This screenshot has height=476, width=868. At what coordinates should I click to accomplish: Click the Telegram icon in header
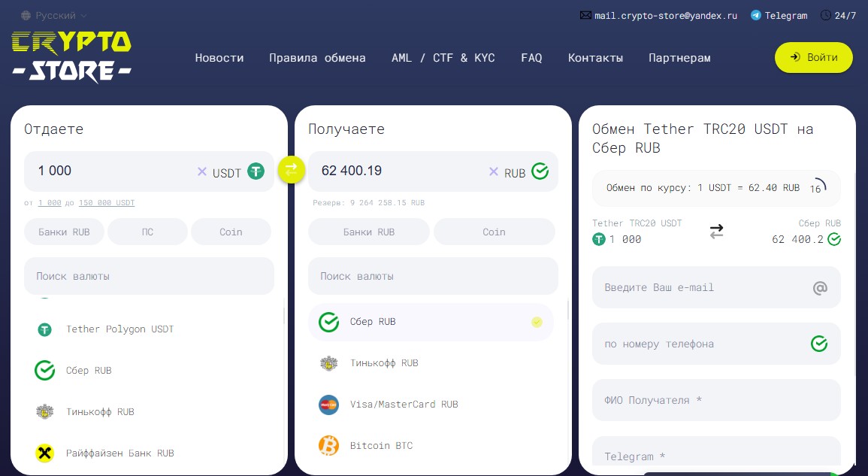pyautogui.click(x=755, y=16)
